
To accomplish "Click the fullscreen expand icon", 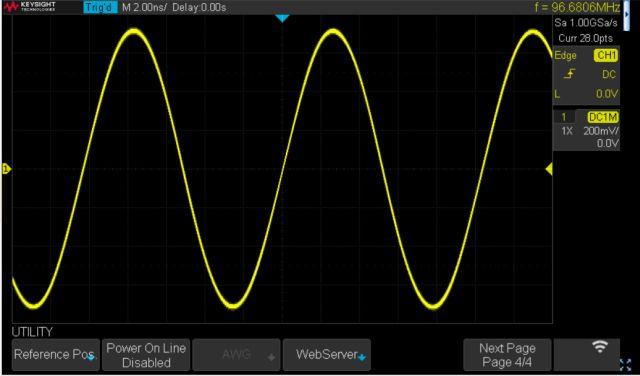I will pyautogui.click(x=625, y=365).
